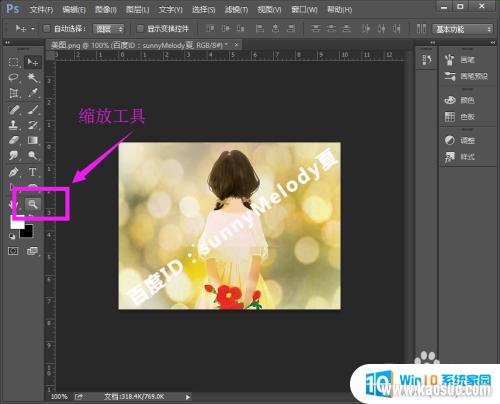
Task: Click the distribute horizontal centers icon
Action: pos(381,29)
